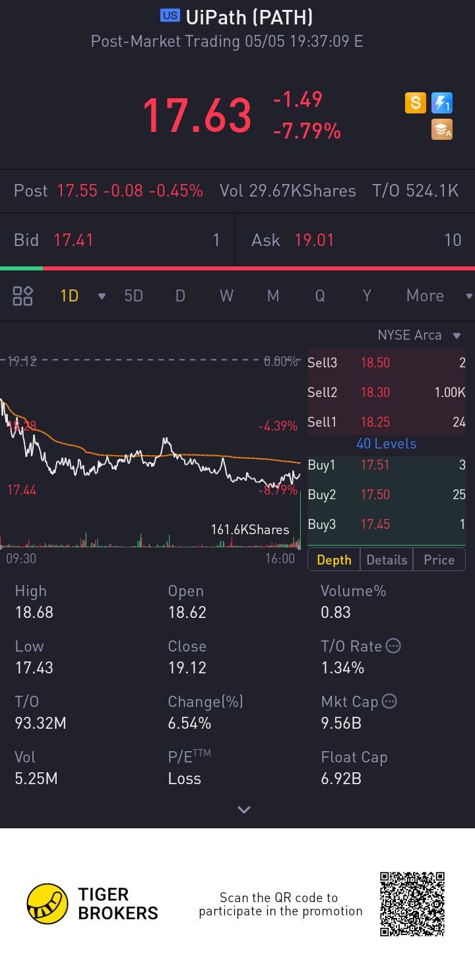Tap the T/O Rate info icon

point(393,646)
